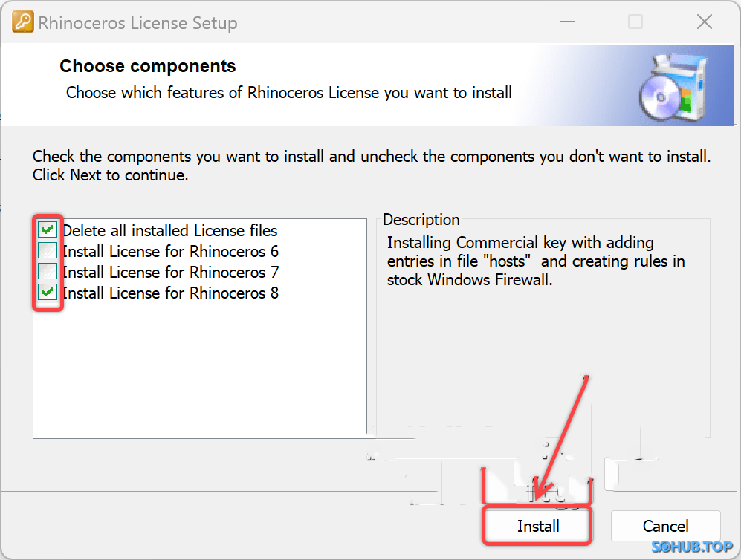
Task: Click the greyed-out maximize window button
Action: click(x=635, y=22)
